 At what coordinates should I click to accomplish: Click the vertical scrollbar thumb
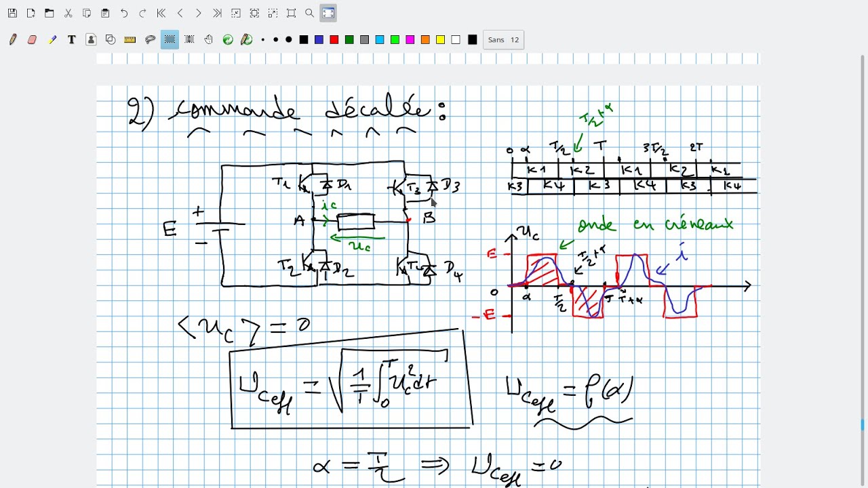[x=863, y=425]
